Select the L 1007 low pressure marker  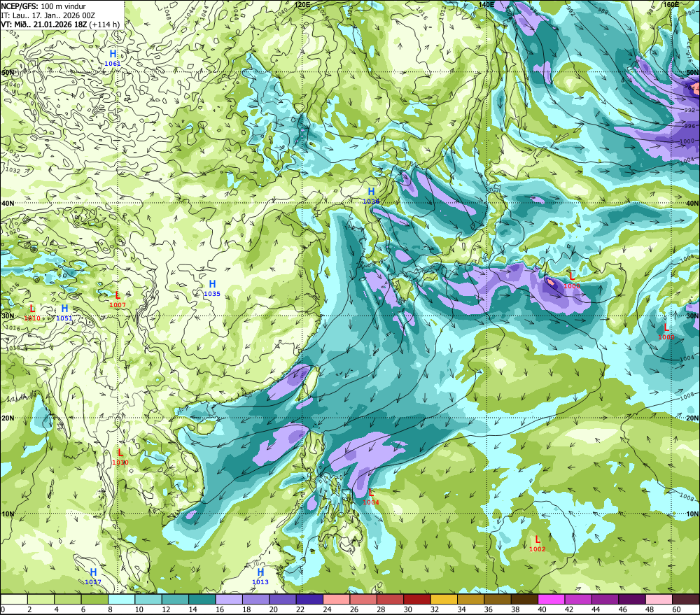[x=118, y=299]
